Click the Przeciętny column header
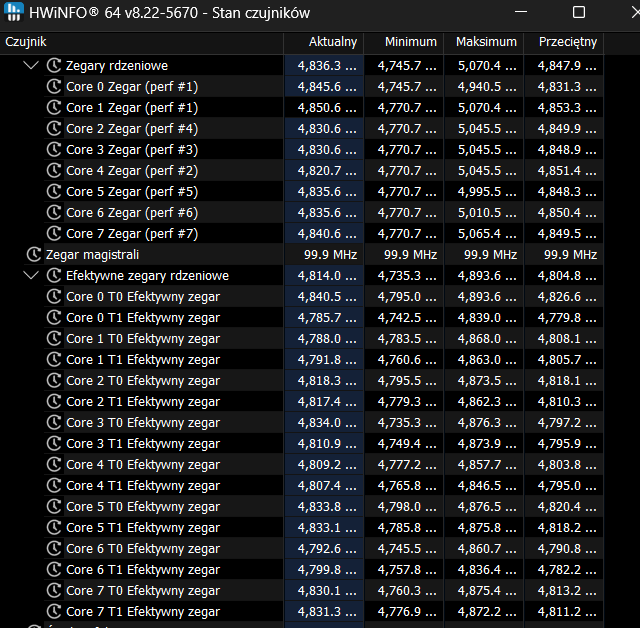 pyautogui.click(x=562, y=42)
